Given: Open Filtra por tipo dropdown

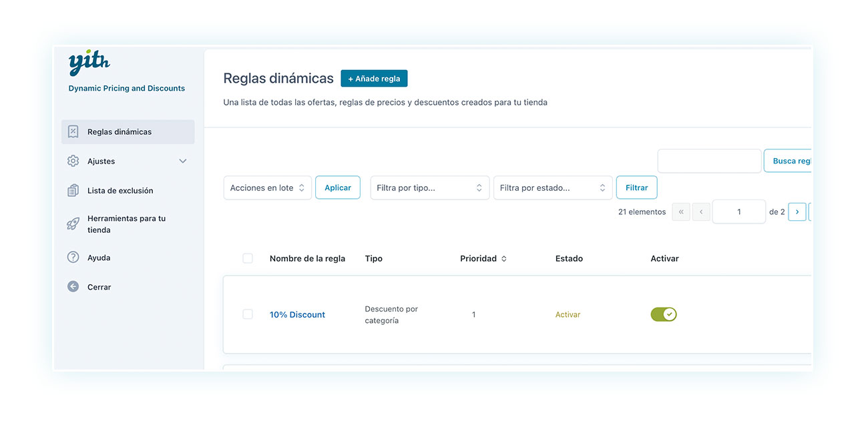Looking at the screenshot, I should [x=430, y=187].
